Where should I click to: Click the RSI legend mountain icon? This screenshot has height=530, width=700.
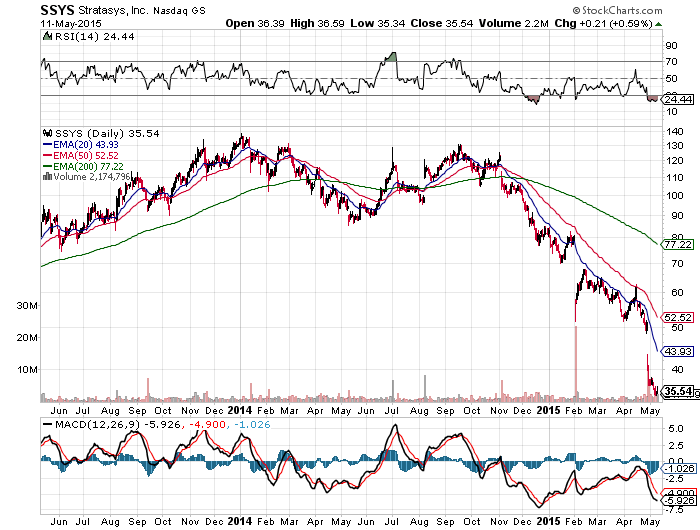click(47, 36)
